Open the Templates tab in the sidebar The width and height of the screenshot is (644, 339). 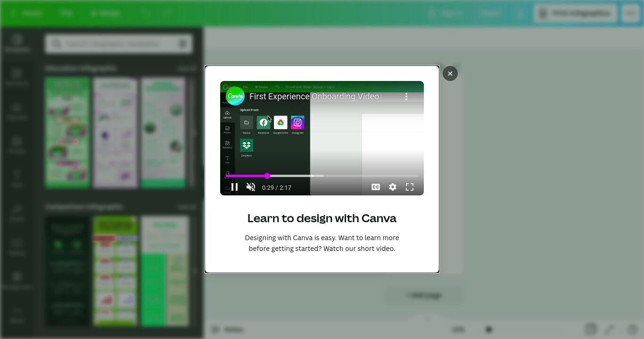tap(17, 43)
